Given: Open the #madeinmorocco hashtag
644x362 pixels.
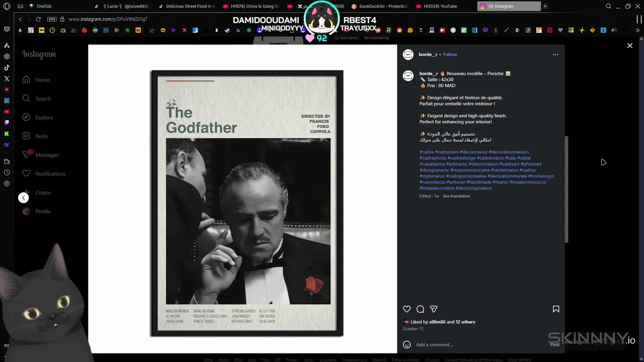Looking at the screenshot, I should pyautogui.click(x=528, y=182).
